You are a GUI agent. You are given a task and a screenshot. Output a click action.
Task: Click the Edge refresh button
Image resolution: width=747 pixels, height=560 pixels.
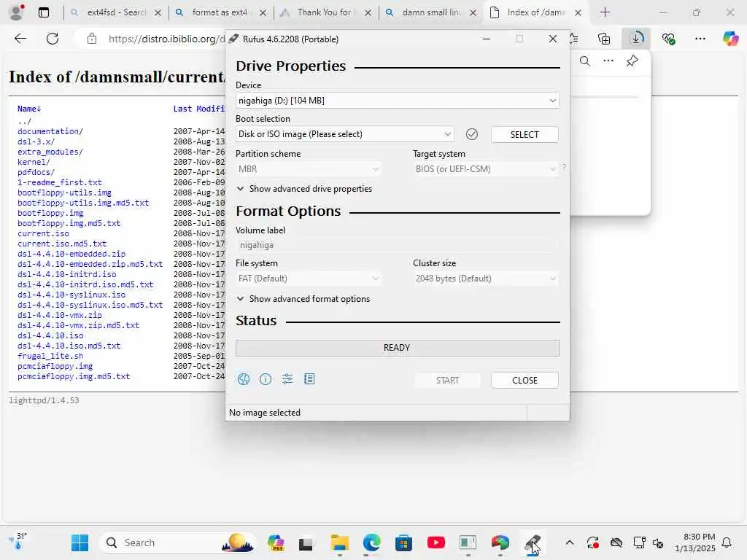point(53,39)
